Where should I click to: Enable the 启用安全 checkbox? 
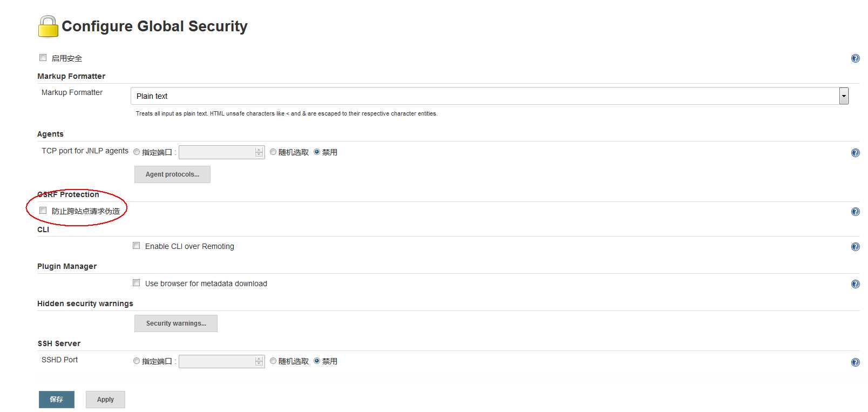point(43,58)
